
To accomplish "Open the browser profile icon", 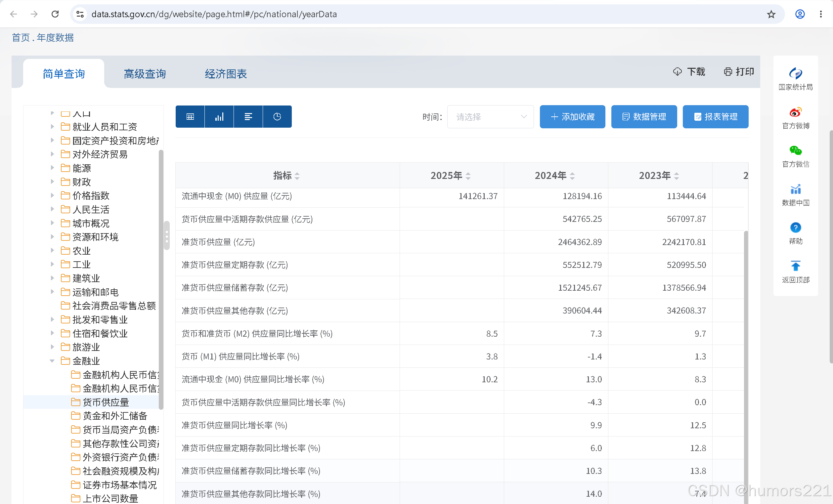I will coord(800,14).
